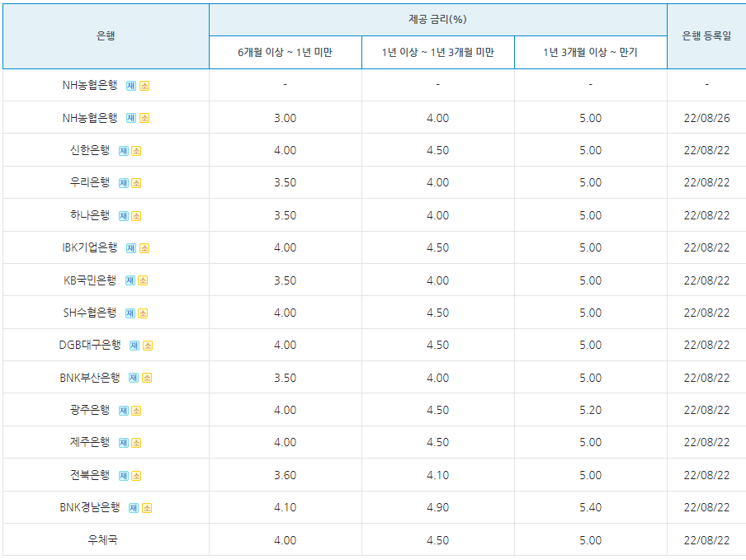746x560 pixels.
Task: Click the yellow 소 icon beside 우리은행
Action: pyautogui.click(x=136, y=183)
